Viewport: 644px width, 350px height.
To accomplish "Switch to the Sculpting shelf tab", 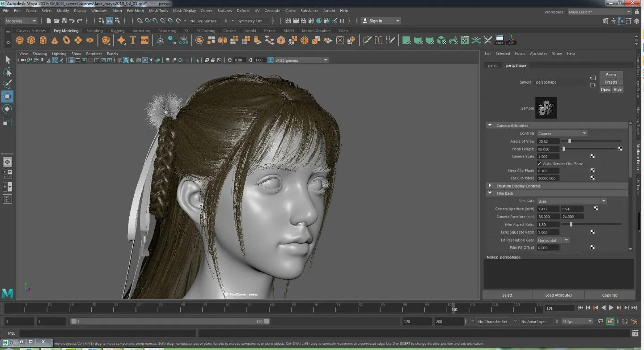I will coord(94,31).
